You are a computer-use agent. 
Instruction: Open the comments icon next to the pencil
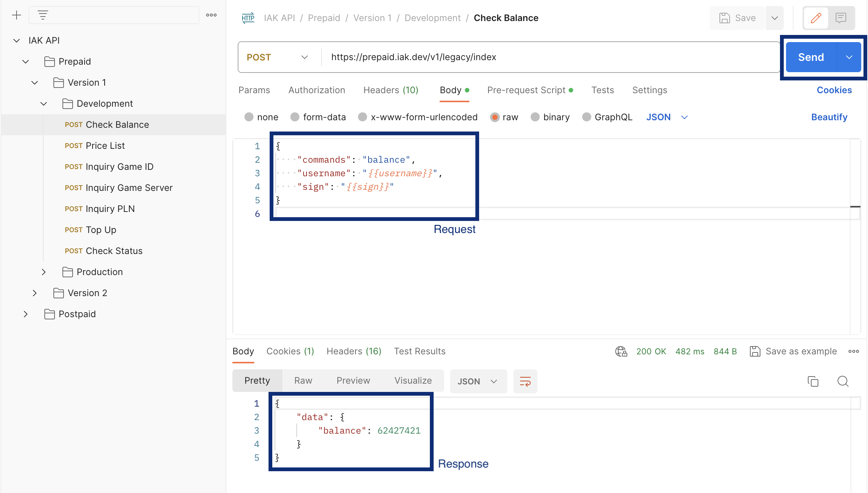point(841,18)
